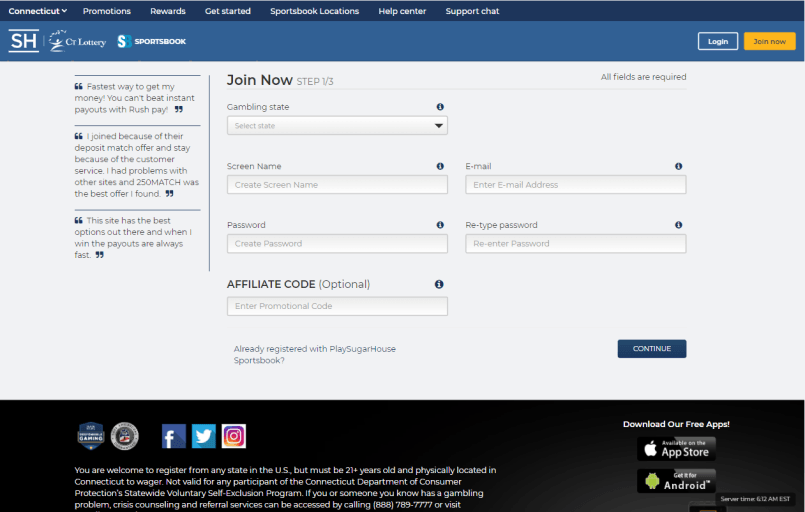Viewport: 805px width, 512px height.
Task: Click the SH SugarHouse logo
Action: 24,41
